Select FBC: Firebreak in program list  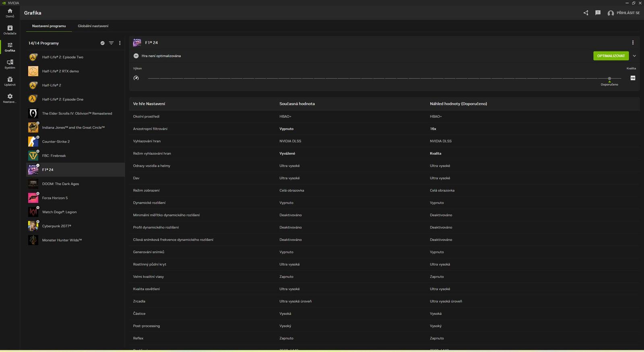click(x=75, y=156)
